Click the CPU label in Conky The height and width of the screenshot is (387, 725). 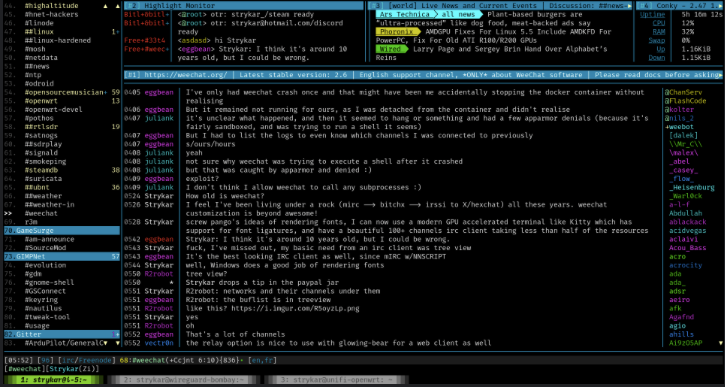tap(659, 23)
